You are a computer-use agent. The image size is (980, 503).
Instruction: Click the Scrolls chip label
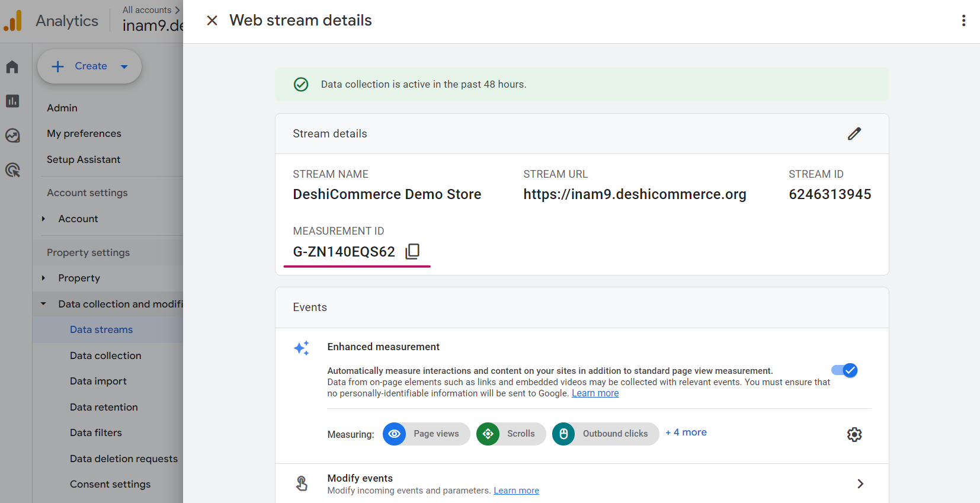(521, 434)
